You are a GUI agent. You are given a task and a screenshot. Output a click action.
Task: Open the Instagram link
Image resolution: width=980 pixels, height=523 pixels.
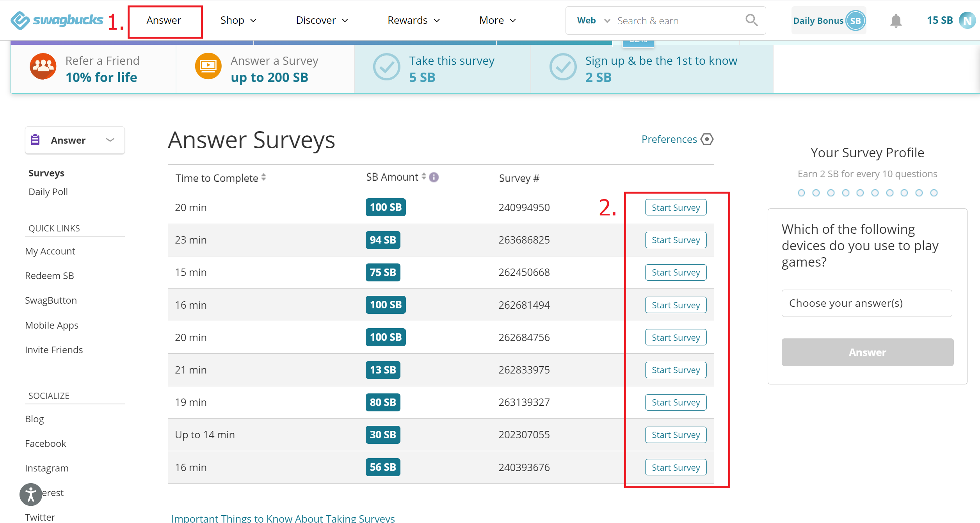tap(47, 468)
